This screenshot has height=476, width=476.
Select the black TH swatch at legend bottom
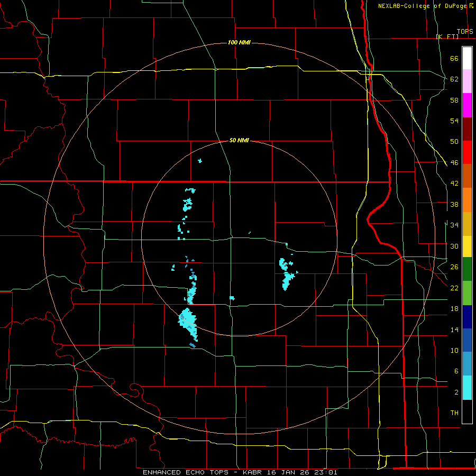[467, 411]
